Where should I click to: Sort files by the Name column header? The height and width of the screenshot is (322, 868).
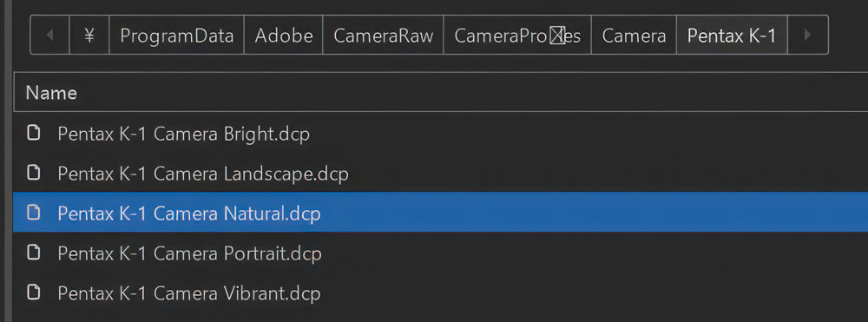[441, 92]
